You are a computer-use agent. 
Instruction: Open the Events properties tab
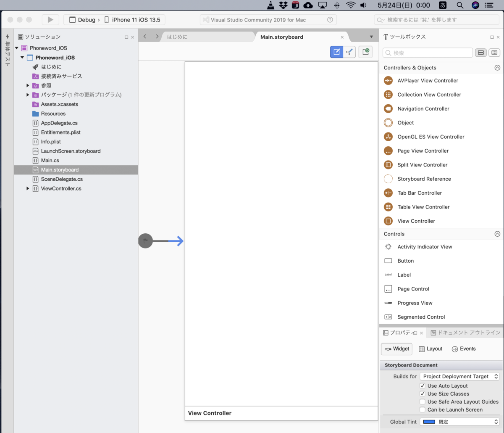464,349
